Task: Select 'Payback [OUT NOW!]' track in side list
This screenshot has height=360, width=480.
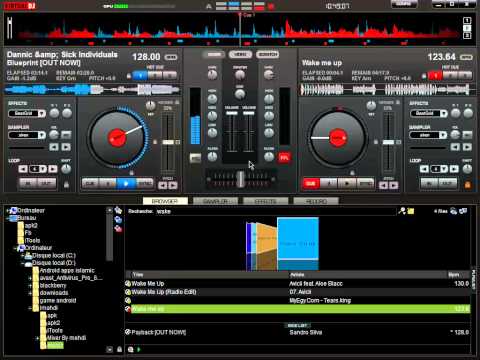Action: pos(297,332)
